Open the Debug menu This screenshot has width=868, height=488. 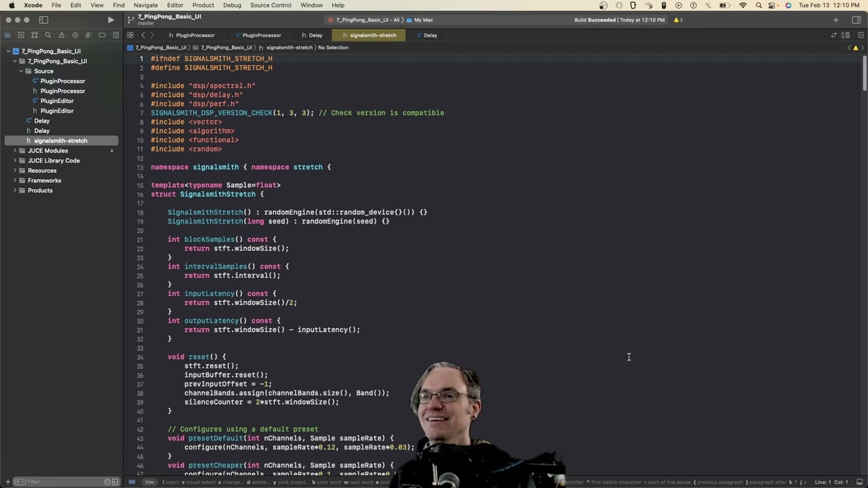click(232, 5)
